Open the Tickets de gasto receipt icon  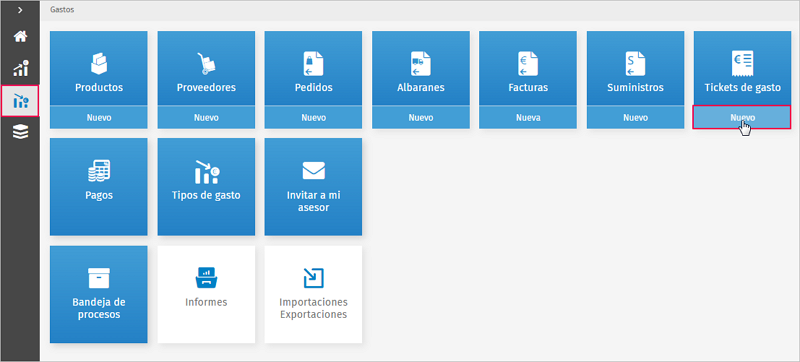(x=742, y=63)
